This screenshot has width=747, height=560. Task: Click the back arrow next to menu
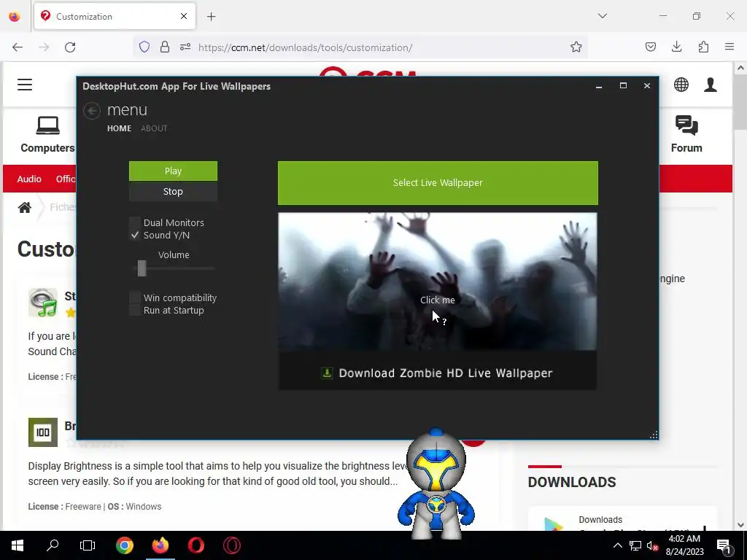tap(92, 111)
